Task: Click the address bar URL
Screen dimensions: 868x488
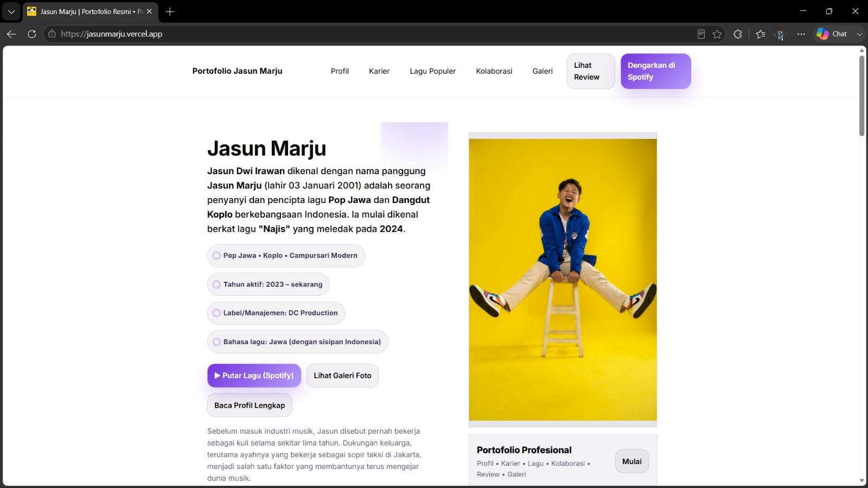Action: tap(112, 34)
